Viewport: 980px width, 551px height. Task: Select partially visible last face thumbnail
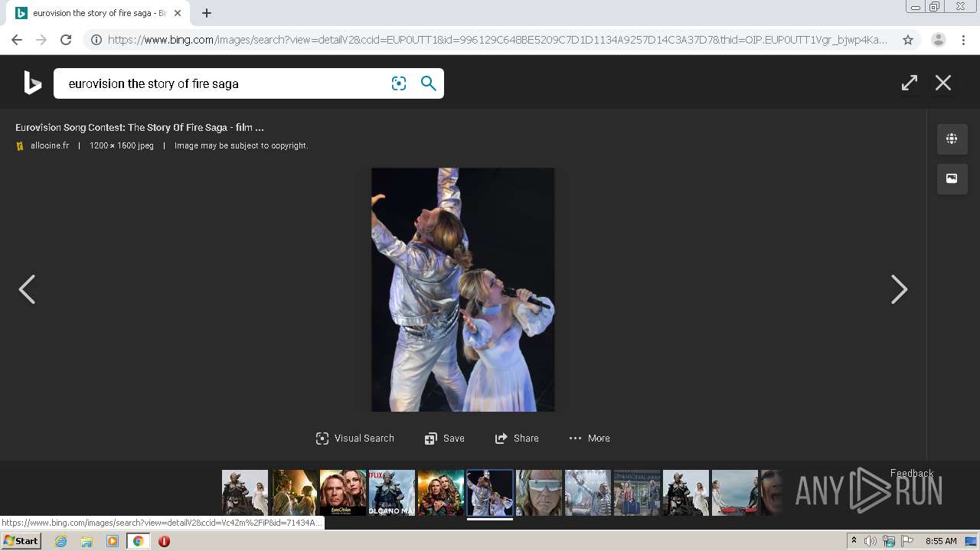click(772, 493)
